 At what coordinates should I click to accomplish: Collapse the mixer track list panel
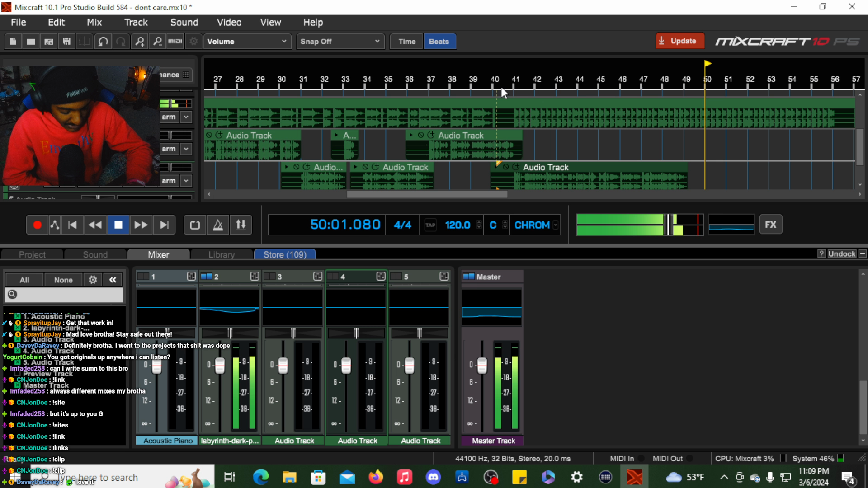tap(113, 280)
